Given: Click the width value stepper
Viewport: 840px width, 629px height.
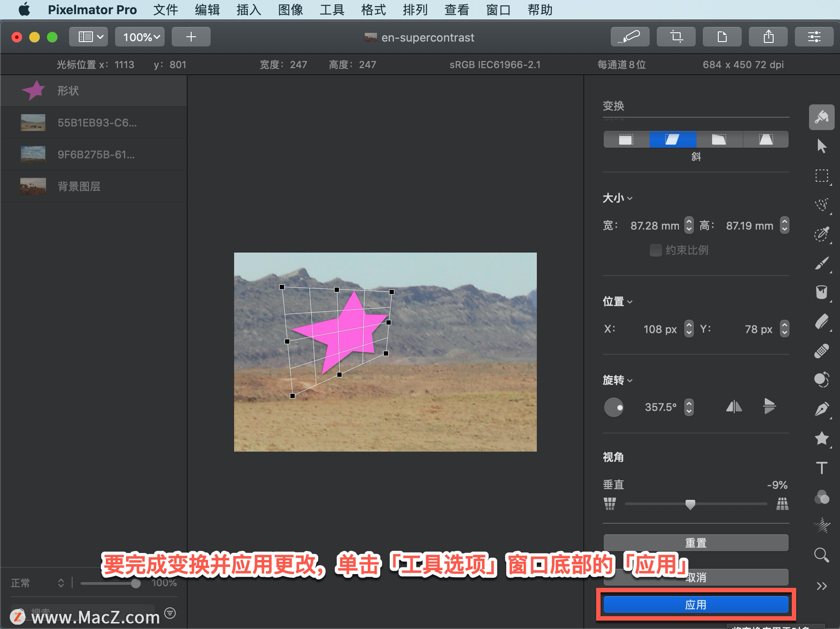Looking at the screenshot, I should point(689,225).
